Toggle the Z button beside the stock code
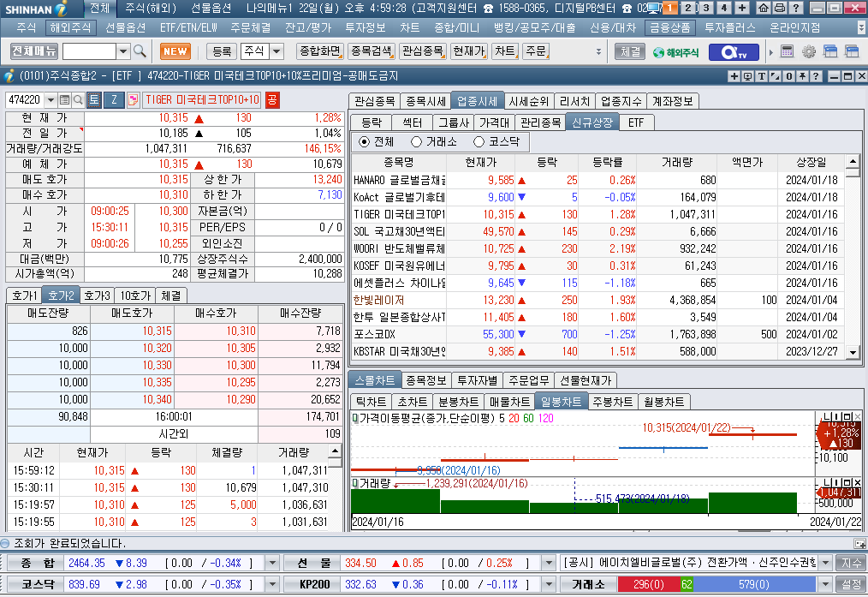 [114, 99]
